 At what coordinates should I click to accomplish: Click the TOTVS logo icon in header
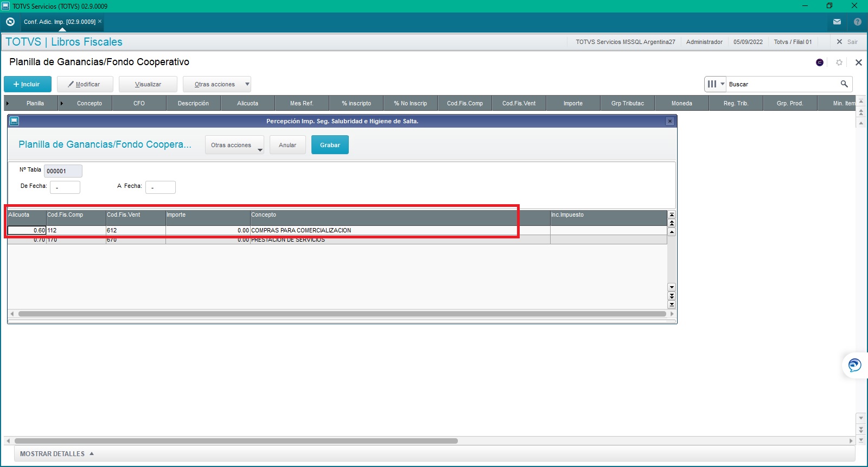point(10,22)
